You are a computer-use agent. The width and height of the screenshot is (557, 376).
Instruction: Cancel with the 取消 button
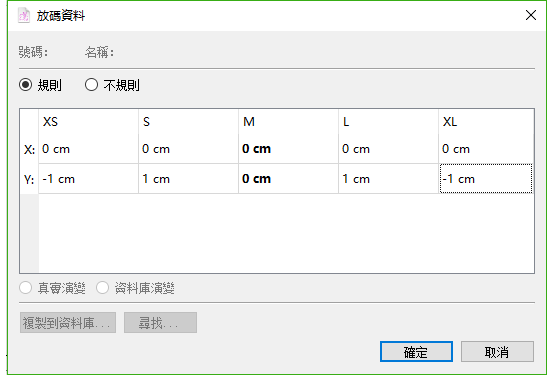point(497,352)
